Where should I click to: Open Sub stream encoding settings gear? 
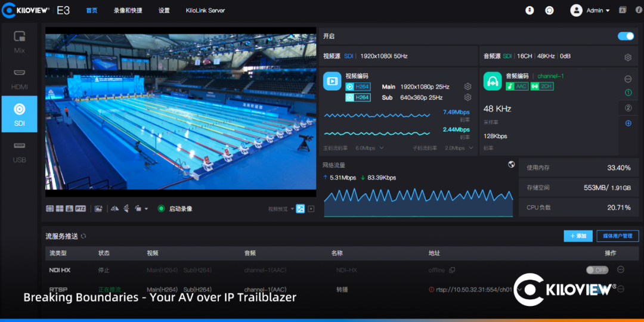tap(467, 97)
